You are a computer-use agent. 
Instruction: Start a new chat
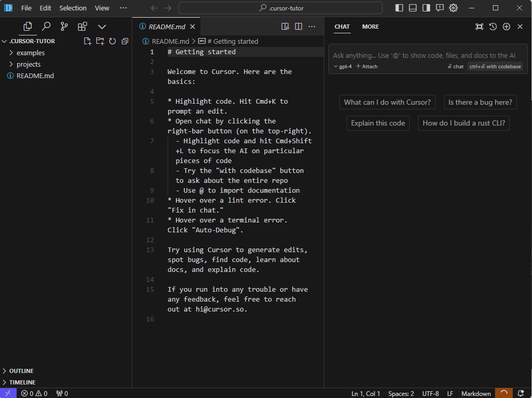[506, 27]
